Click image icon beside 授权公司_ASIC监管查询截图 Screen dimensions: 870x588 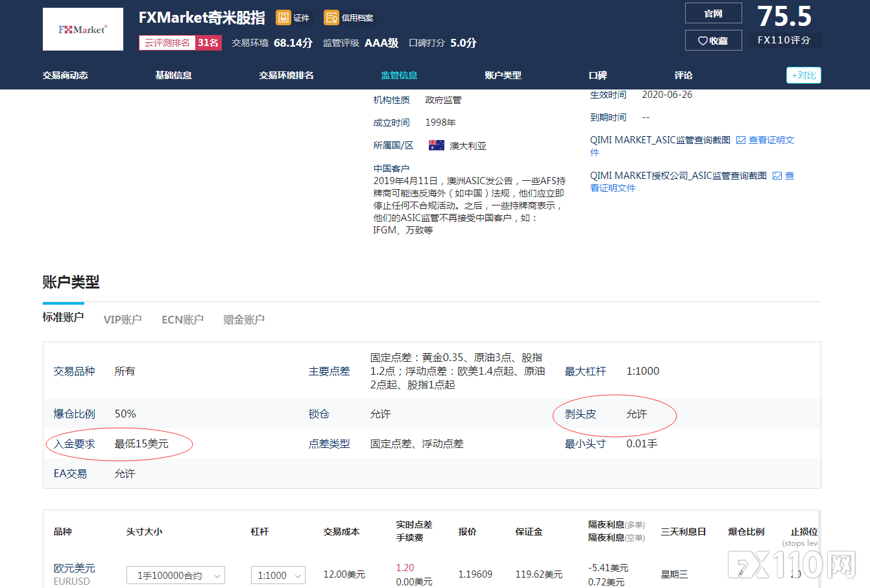(777, 176)
